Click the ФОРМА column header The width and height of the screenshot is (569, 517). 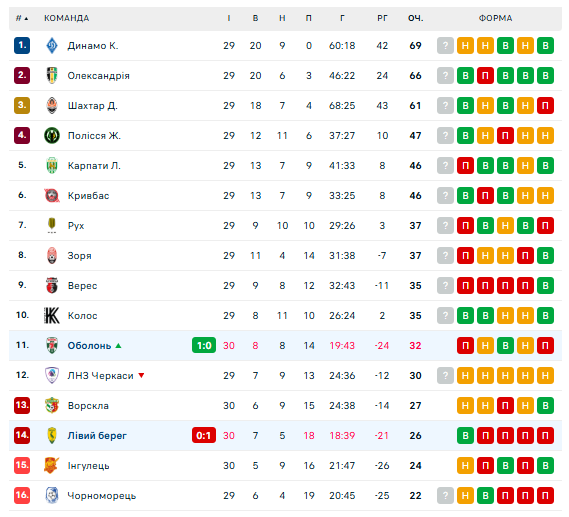click(495, 18)
